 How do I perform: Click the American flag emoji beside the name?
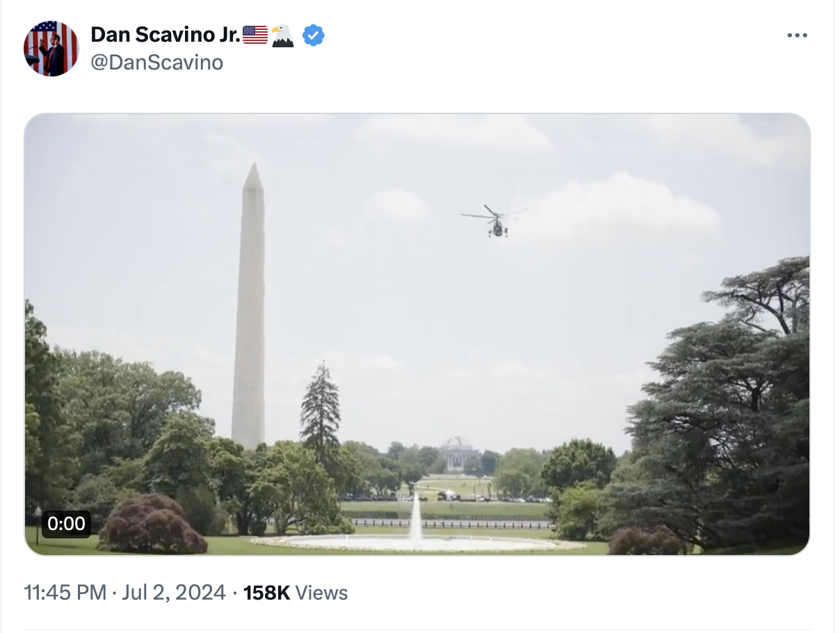tap(255, 35)
